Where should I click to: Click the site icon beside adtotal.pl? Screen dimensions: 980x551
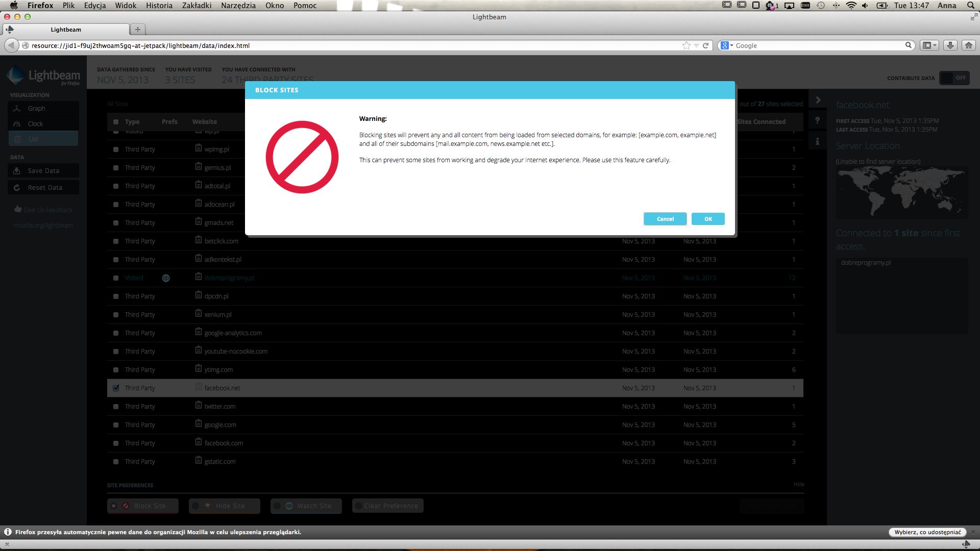coord(199,185)
